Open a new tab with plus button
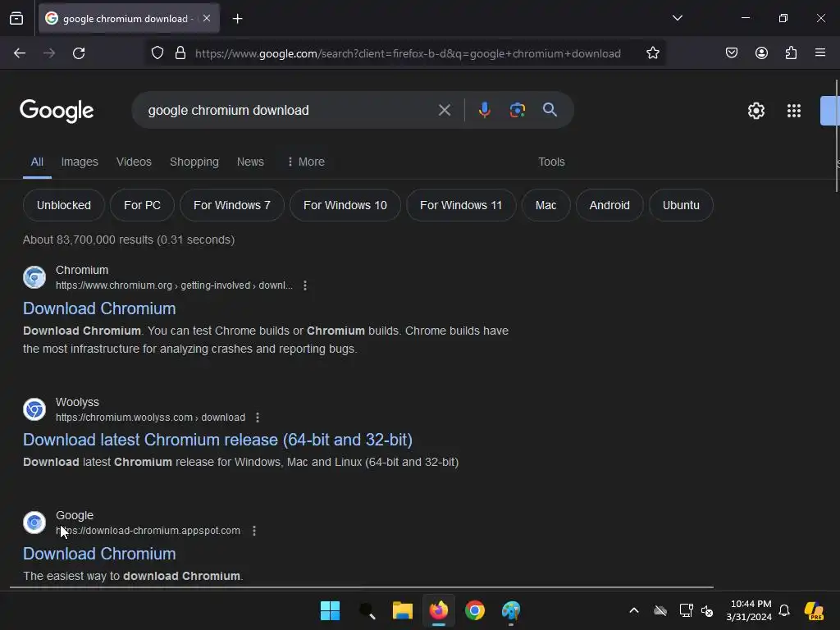840x630 pixels. [237, 19]
